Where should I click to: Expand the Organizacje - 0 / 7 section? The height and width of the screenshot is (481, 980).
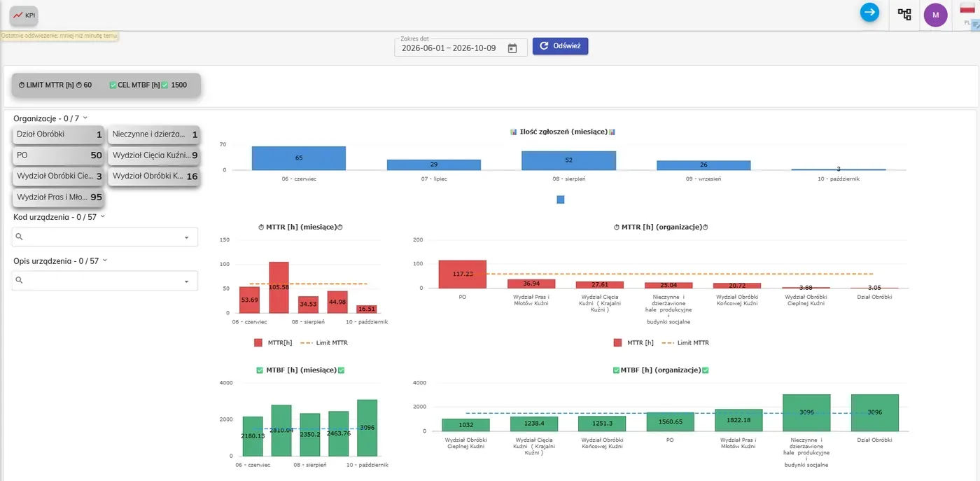click(x=50, y=118)
